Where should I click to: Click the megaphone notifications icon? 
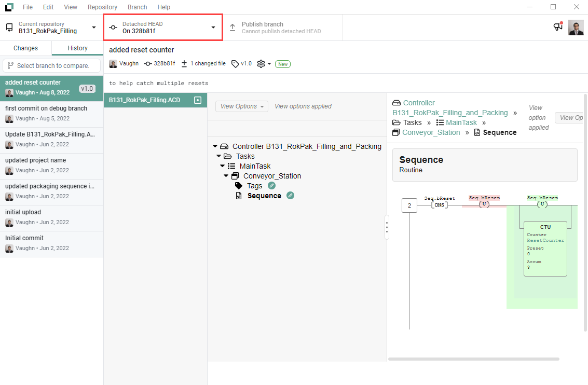coord(558,27)
